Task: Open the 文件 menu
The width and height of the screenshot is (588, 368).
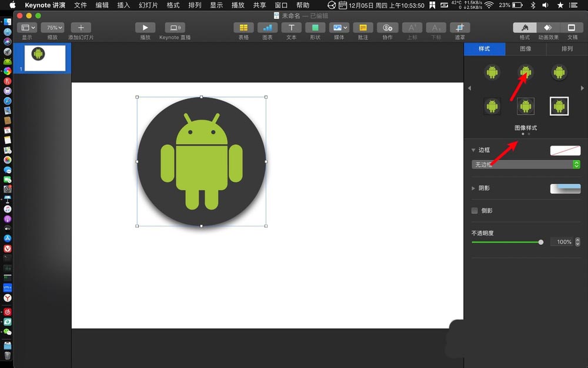Action: 80,5
